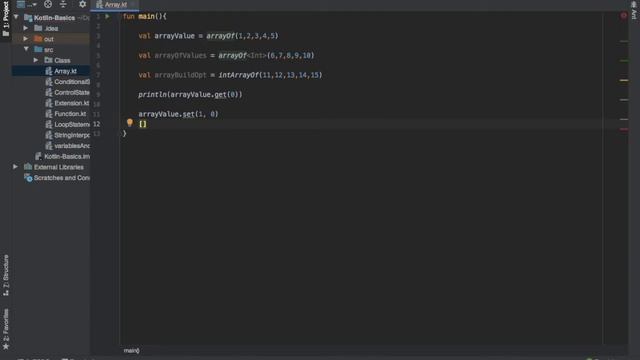The width and height of the screenshot is (640, 360).
Task: Select the Extension.kt file
Action: [x=71, y=103]
